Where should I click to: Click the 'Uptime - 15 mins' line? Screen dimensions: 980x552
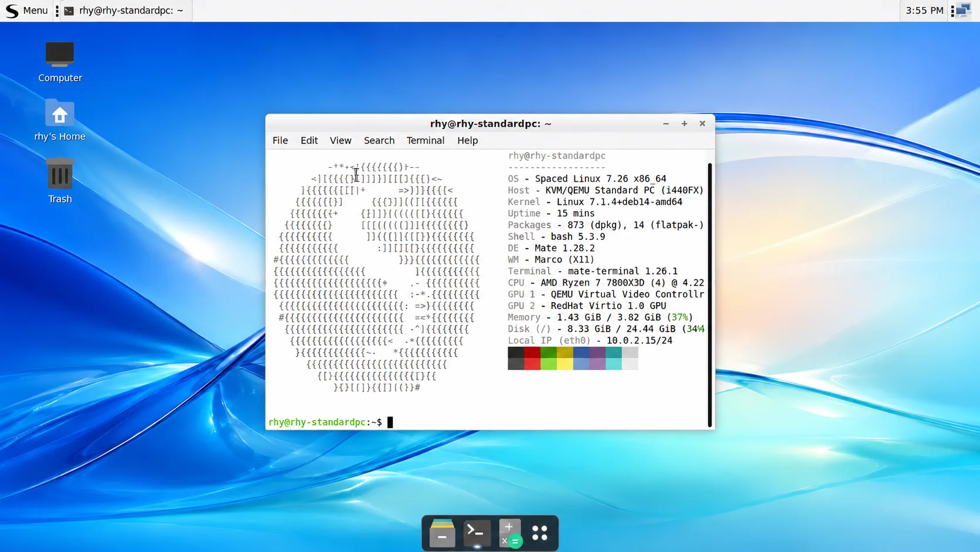coord(551,214)
